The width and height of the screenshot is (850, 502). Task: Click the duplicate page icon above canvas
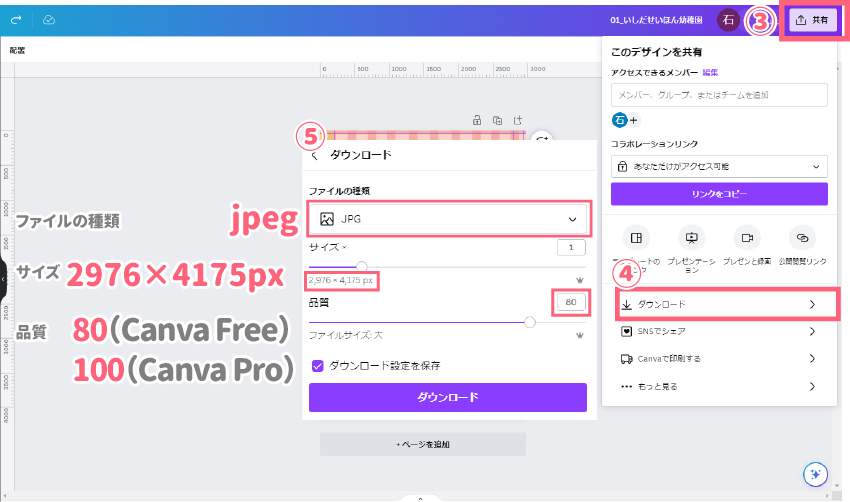498,120
